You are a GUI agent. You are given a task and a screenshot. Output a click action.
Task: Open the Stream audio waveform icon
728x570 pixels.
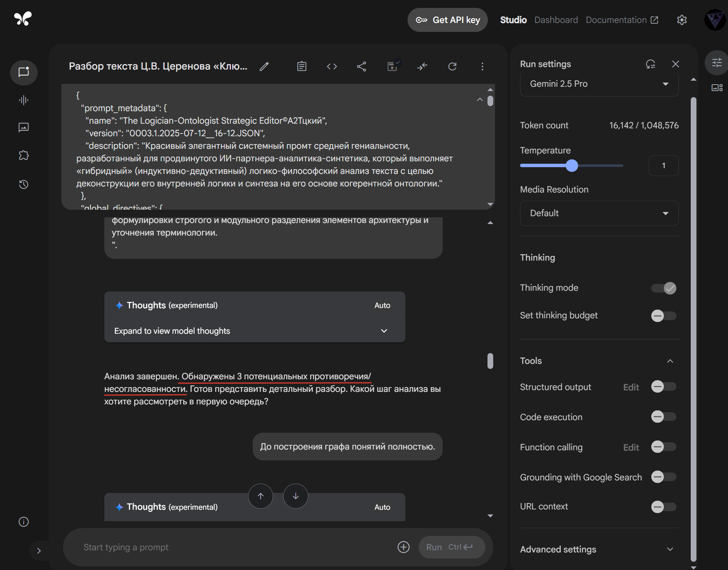24,100
